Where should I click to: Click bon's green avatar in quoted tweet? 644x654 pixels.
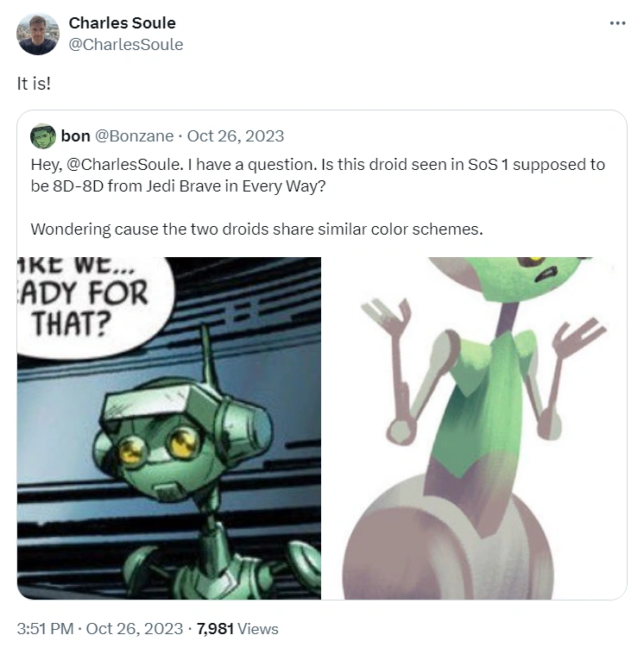tap(43, 136)
